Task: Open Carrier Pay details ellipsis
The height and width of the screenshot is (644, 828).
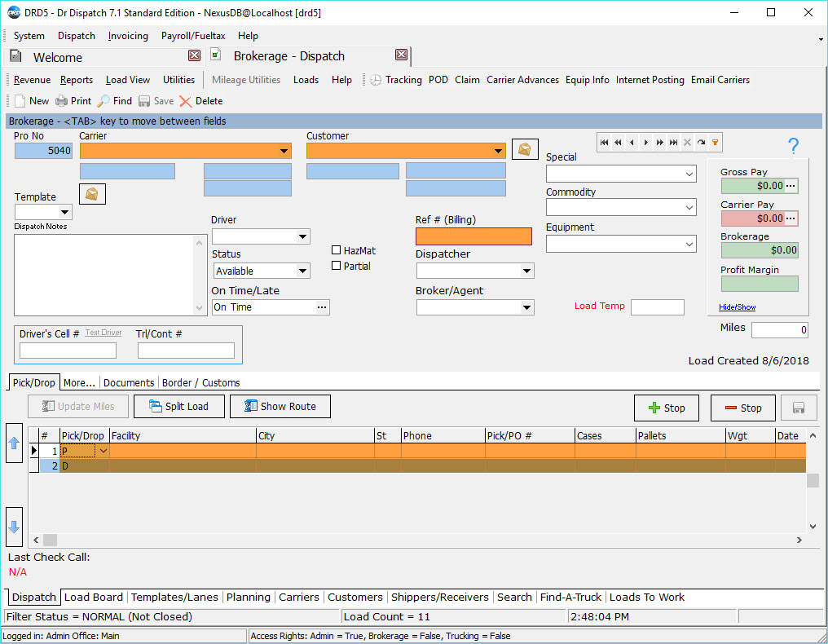Action: [x=791, y=218]
